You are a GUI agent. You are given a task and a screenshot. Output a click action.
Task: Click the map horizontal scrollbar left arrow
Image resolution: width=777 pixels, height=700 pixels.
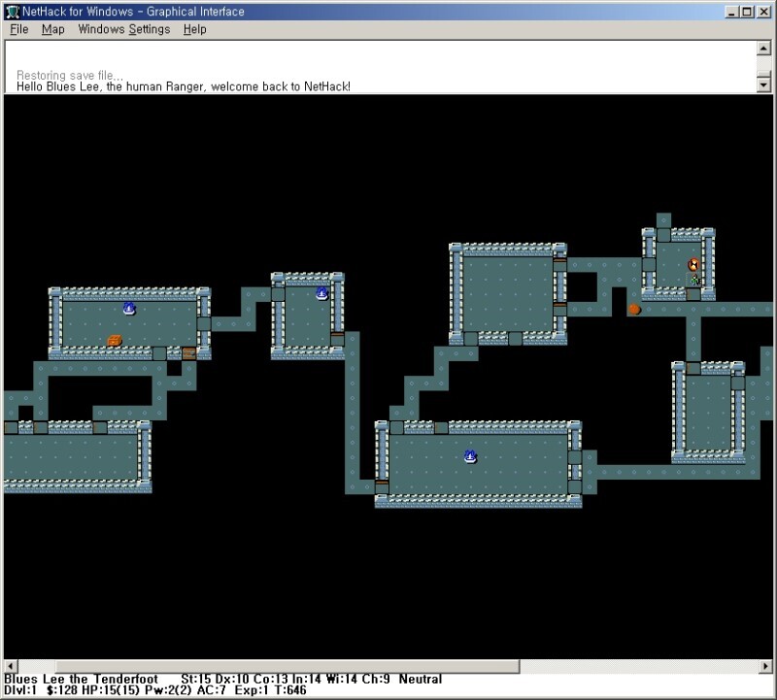point(11,666)
